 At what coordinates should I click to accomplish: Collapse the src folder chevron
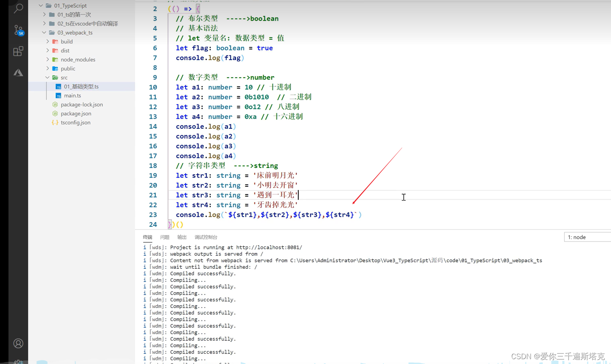(x=48, y=77)
